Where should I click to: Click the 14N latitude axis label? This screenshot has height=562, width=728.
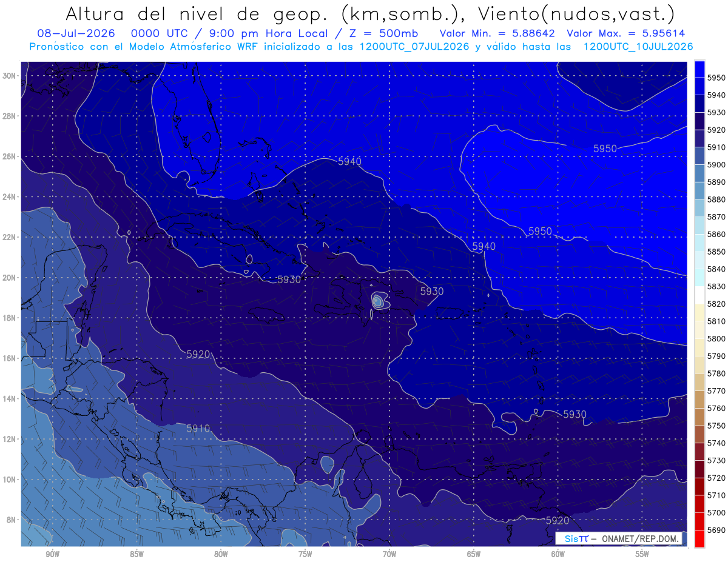10,399
